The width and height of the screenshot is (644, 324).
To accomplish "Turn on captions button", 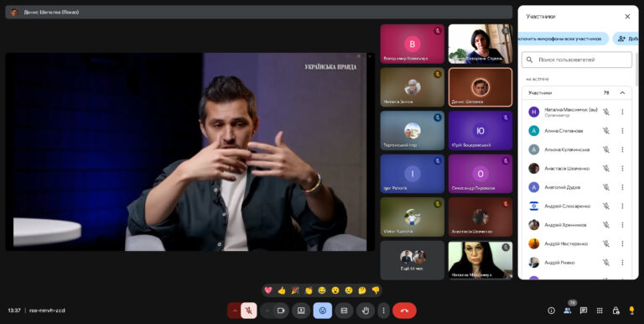I will [344, 311].
